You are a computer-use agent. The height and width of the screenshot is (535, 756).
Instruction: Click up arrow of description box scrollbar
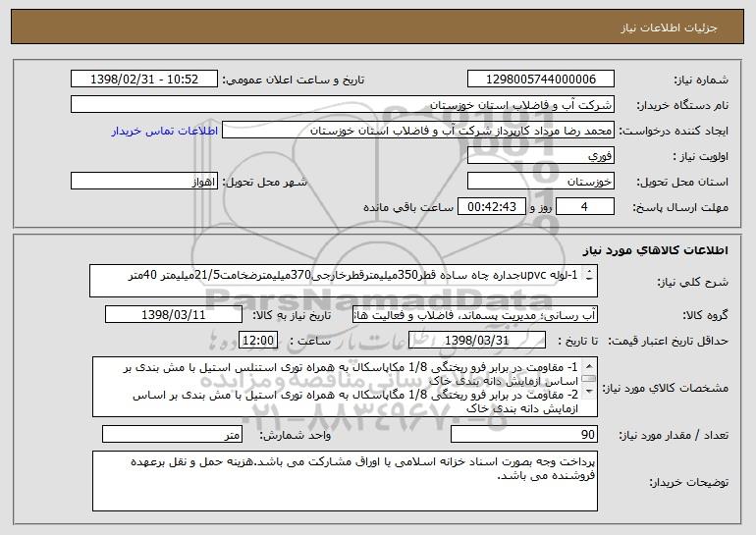pos(590,271)
